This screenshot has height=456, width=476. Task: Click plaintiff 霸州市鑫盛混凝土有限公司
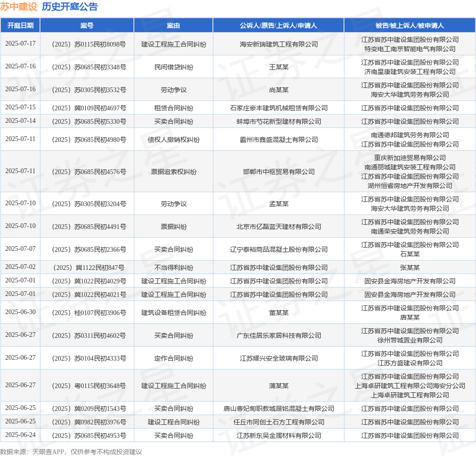point(279,140)
